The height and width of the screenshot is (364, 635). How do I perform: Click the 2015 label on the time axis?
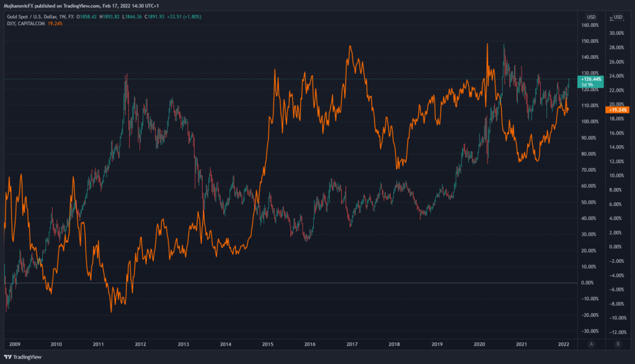click(x=267, y=344)
